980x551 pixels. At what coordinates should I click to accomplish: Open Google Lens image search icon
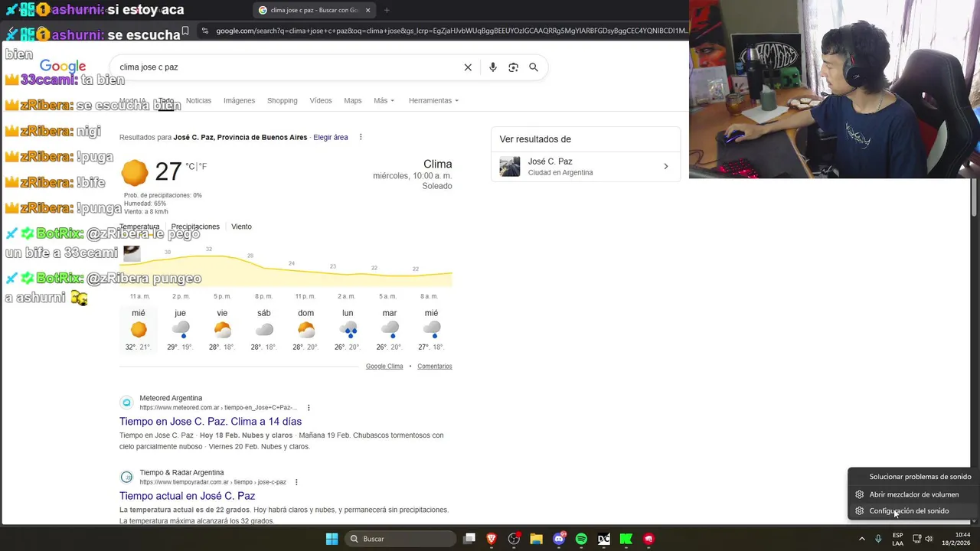click(x=514, y=67)
